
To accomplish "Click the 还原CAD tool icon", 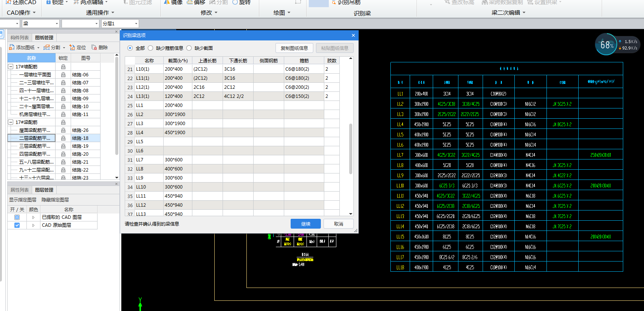I will (8, 2).
